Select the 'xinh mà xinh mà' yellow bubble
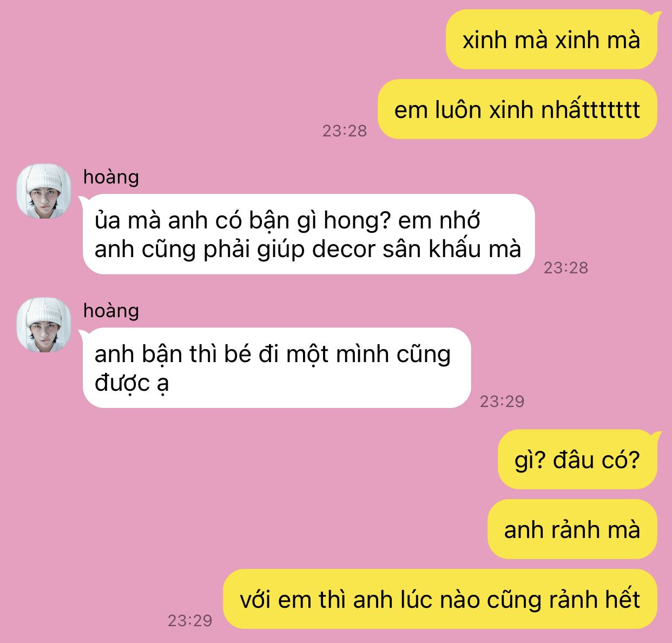Image resolution: width=672 pixels, height=643 pixels. tap(551, 40)
